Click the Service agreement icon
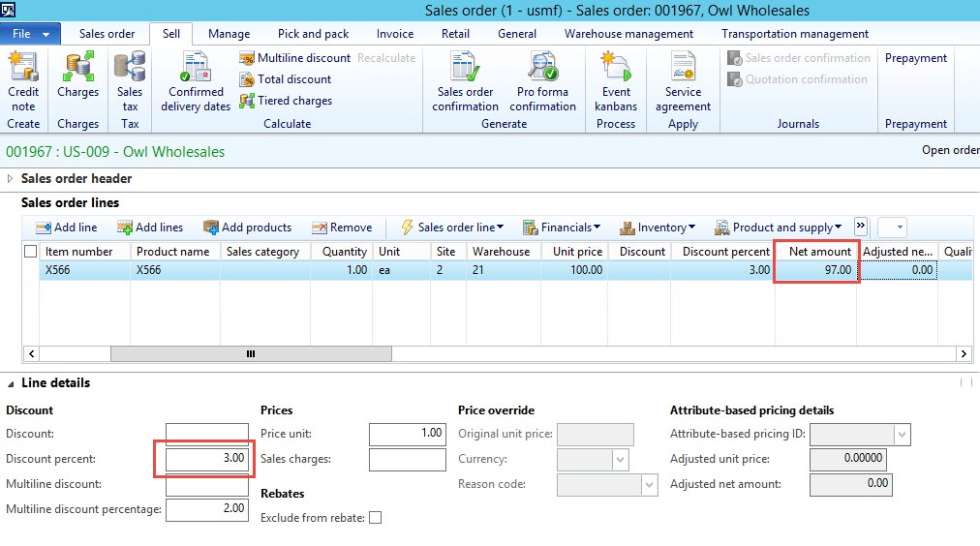 click(683, 70)
